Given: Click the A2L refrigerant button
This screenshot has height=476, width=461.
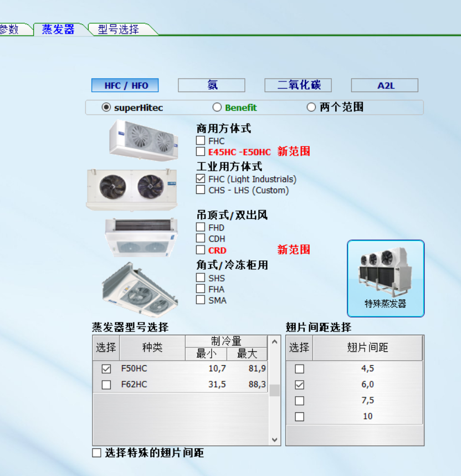Looking at the screenshot, I should point(385,85).
